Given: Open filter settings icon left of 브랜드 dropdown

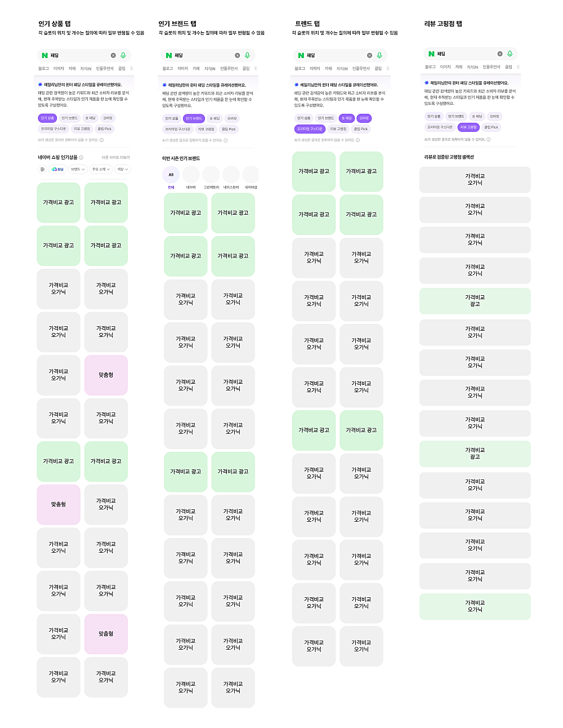Looking at the screenshot, I should click(42, 169).
